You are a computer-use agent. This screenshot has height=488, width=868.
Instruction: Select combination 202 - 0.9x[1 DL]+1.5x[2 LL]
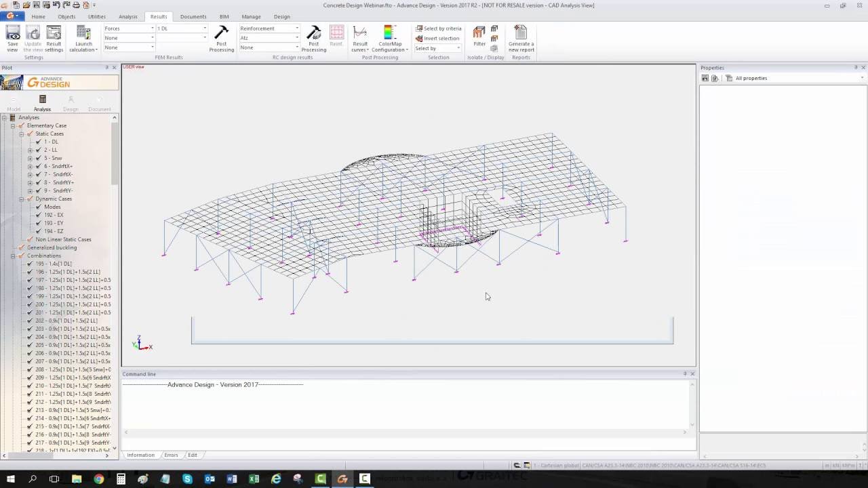coord(66,321)
